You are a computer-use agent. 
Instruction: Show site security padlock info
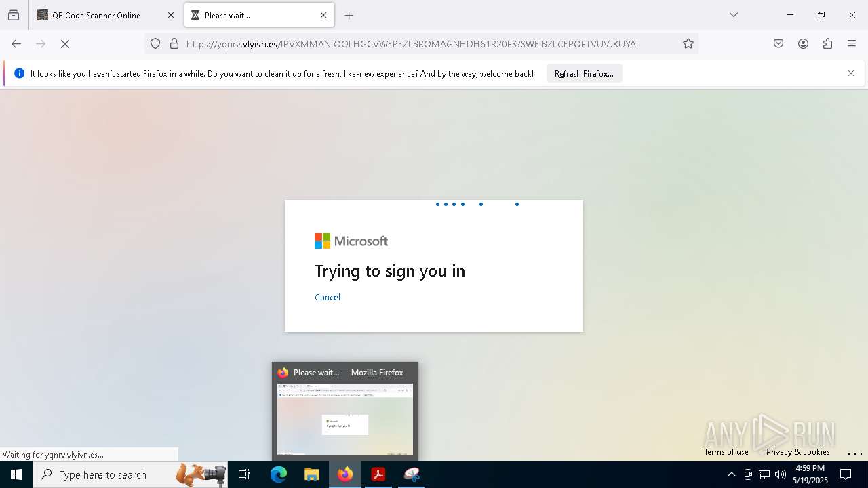pos(174,43)
